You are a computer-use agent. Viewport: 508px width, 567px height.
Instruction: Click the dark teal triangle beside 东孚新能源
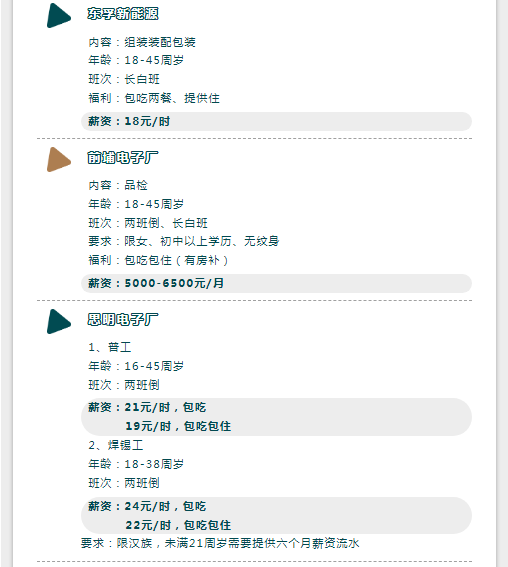pos(59,16)
